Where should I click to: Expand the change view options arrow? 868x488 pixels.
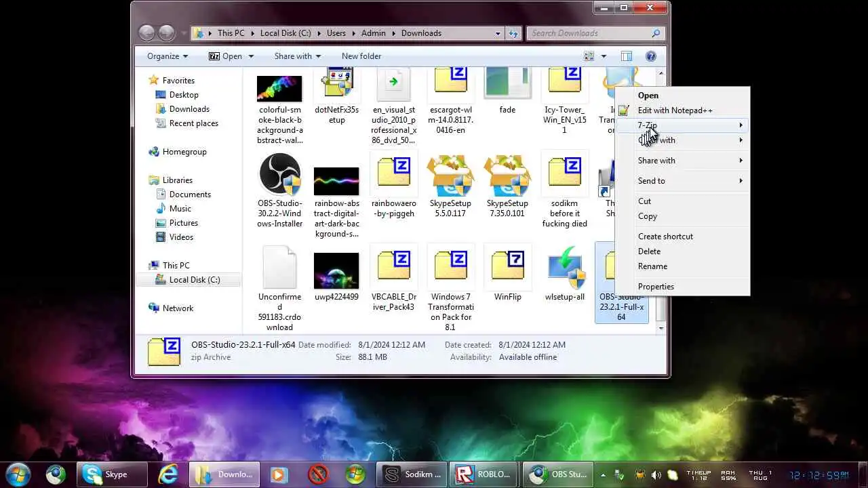point(604,56)
